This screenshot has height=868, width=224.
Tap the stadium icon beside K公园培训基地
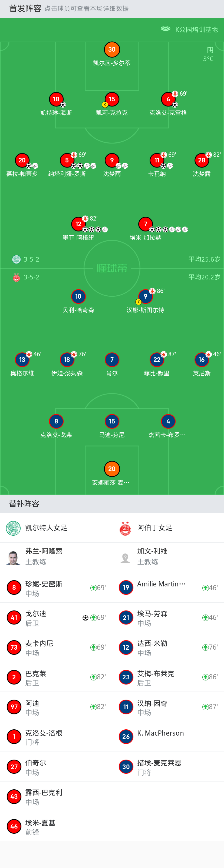(x=165, y=29)
